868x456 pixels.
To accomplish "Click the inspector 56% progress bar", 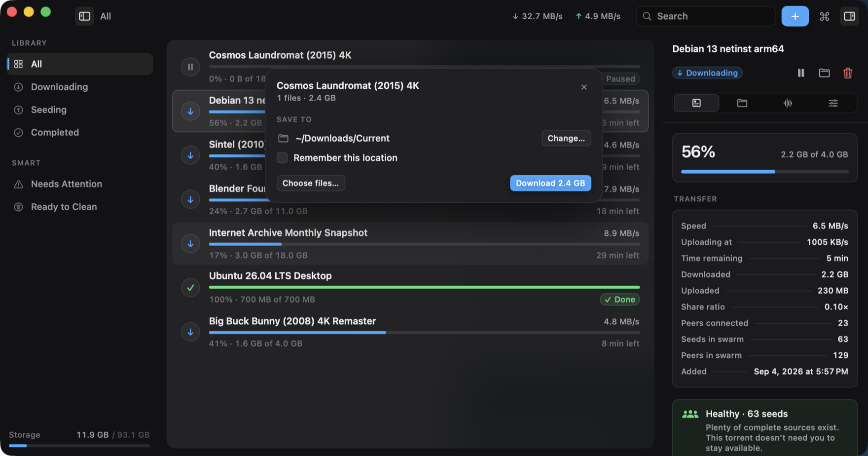I will (764, 172).
